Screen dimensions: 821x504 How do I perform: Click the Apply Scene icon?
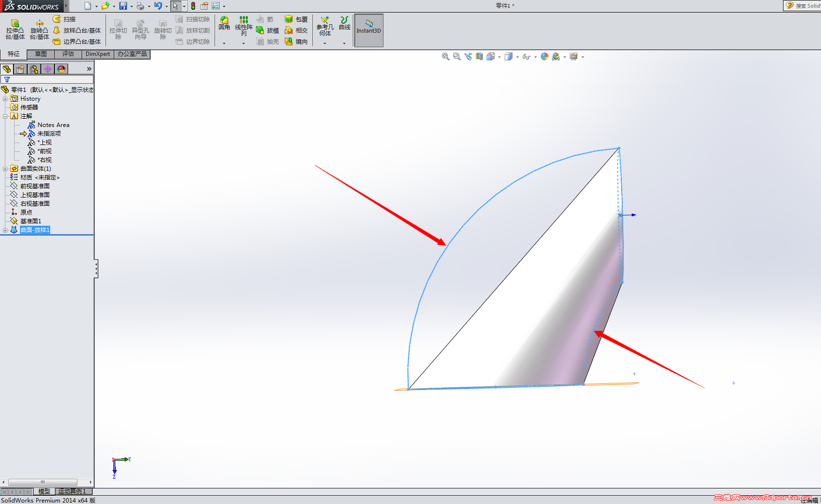(x=556, y=56)
